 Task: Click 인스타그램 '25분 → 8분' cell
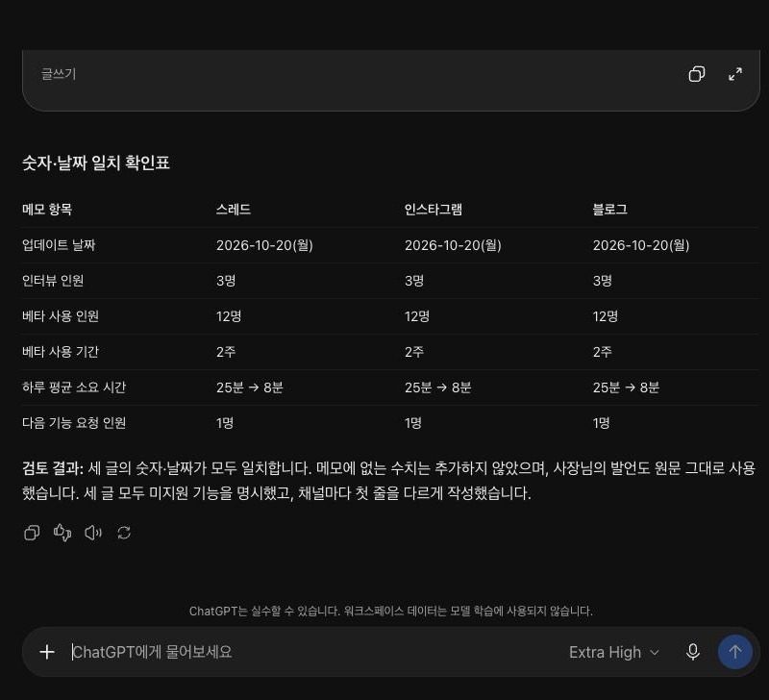click(x=438, y=387)
